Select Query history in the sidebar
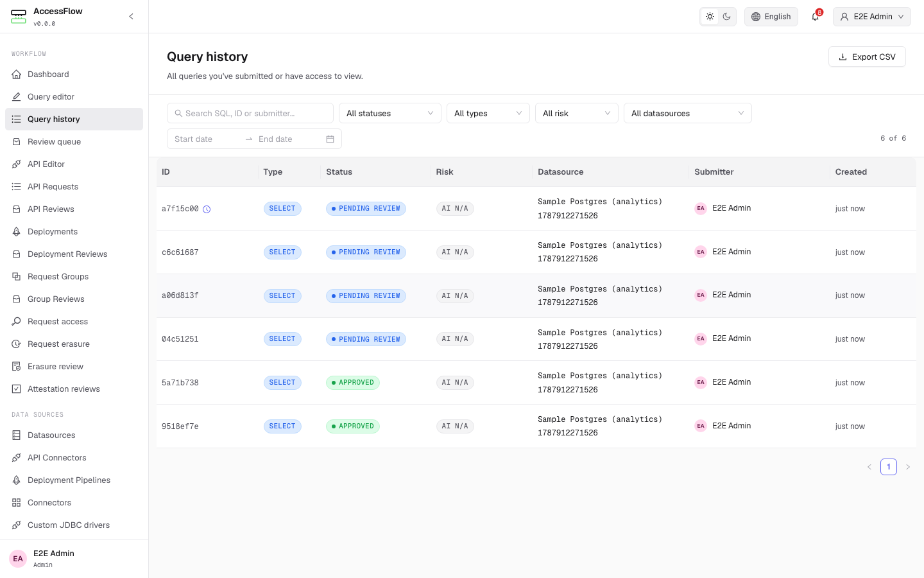 74,119
